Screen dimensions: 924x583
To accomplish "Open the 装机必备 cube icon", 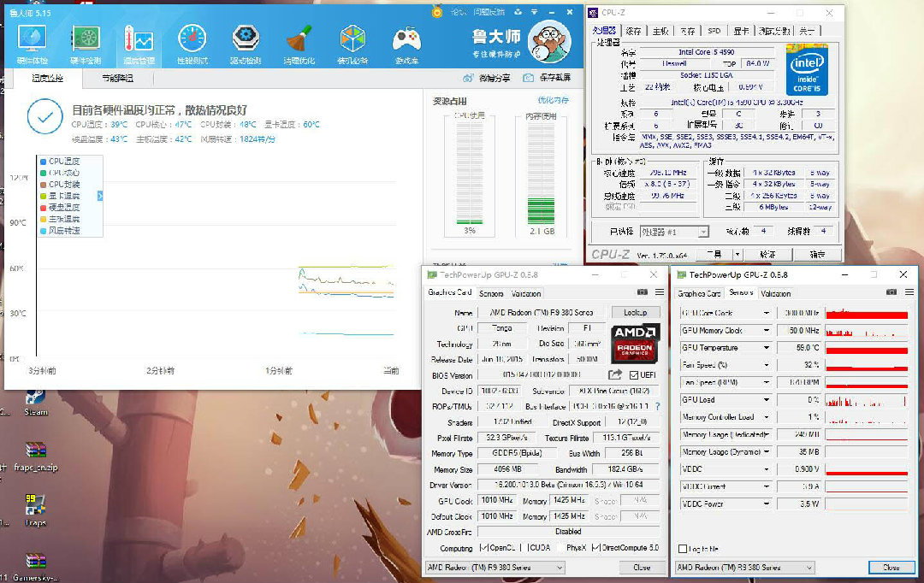I will tap(352, 40).
